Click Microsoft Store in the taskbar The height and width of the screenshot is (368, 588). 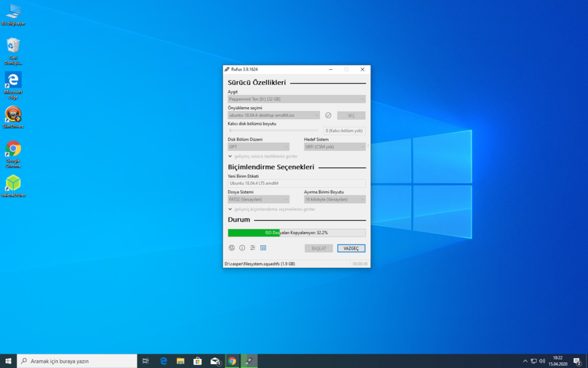(197, 361)
